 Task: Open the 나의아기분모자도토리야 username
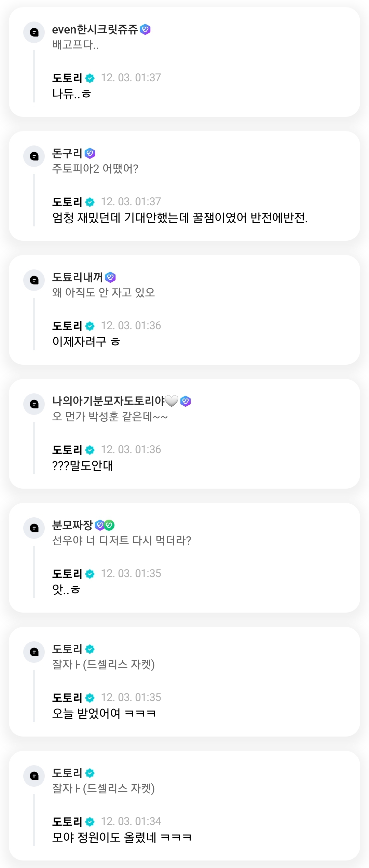tap(109, 401)
